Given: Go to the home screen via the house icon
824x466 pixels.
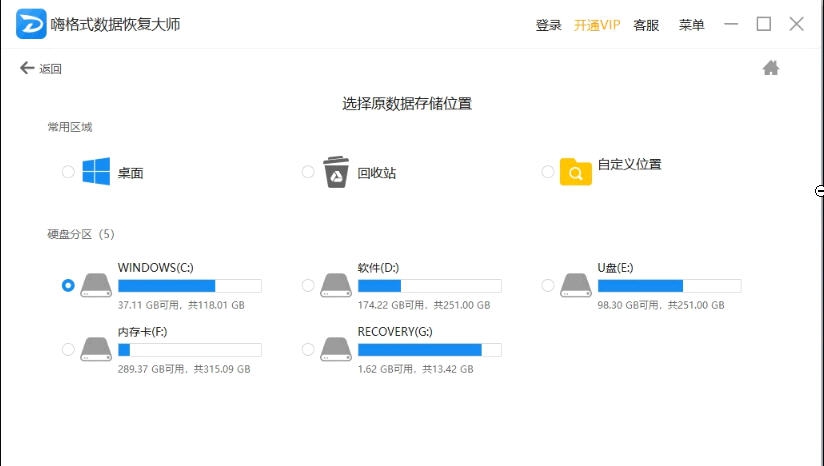Looking at the screenshot, I should [771, 68].
